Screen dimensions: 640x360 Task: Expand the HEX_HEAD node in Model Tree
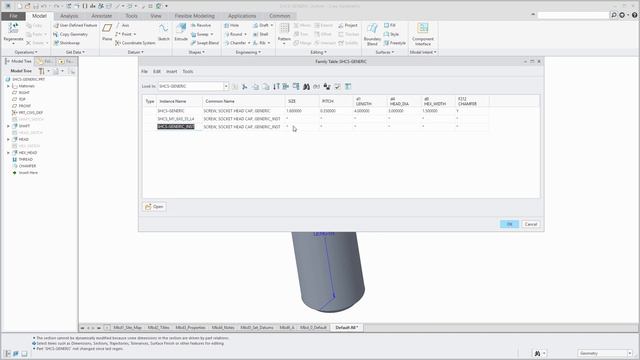click(x=8, y=153)
